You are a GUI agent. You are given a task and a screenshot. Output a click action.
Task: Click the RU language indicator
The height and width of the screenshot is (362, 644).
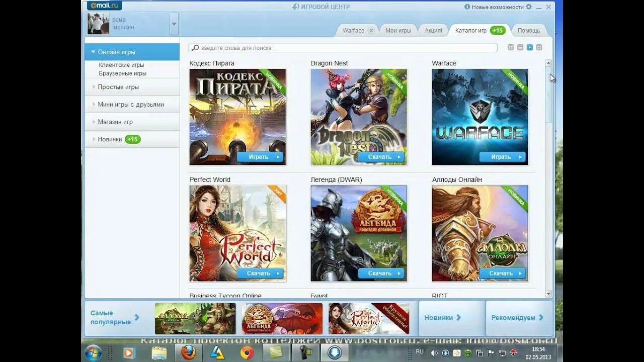point(420,352)
